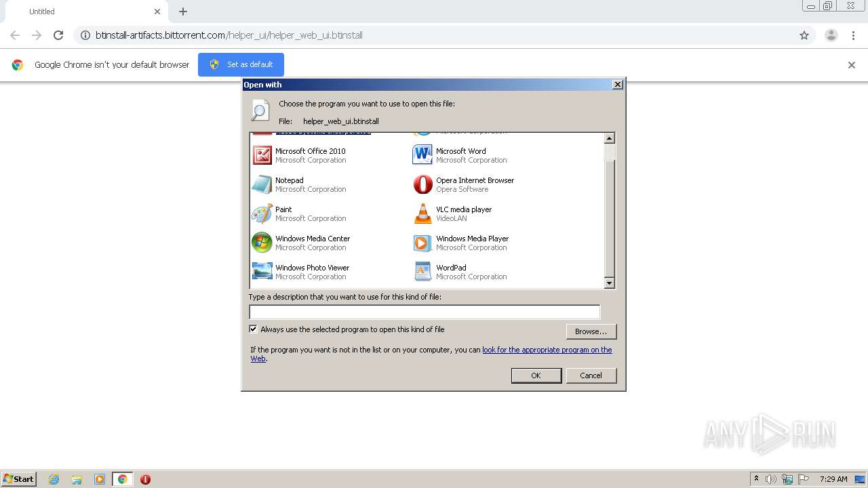868x488 pixels.
Task: Choose the Windows Photo Viewer icon
Action: tap(262, 272)
